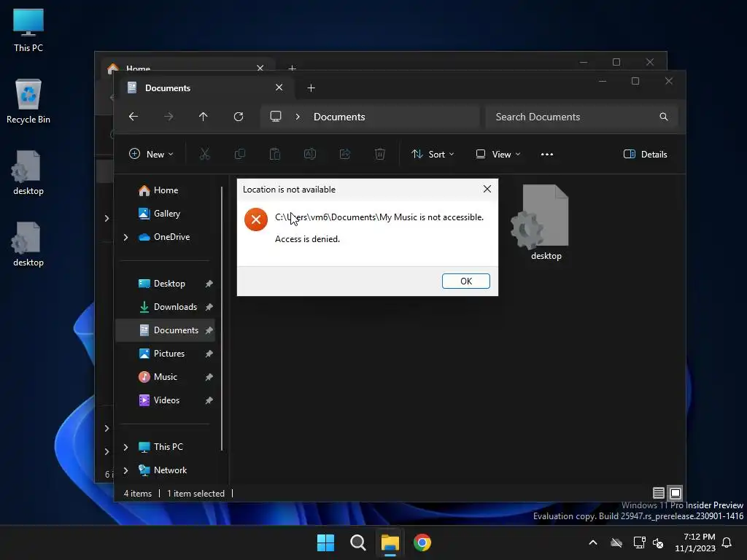Add new tab in the Home window
747x560 pixels.
pos(292,68)
